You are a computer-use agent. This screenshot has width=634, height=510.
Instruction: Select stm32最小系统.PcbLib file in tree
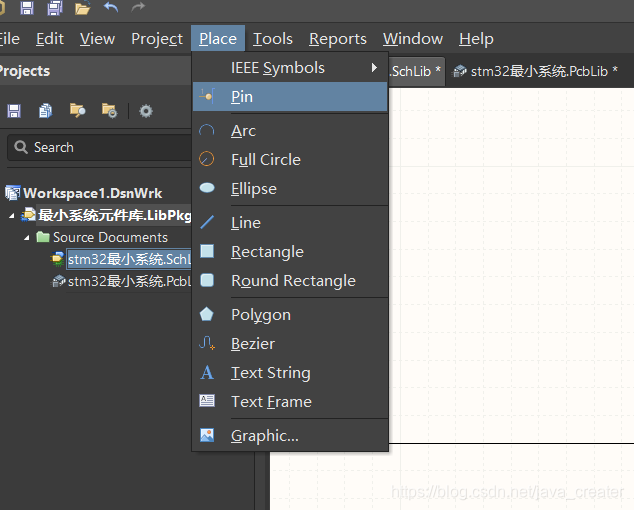coord(129,281)
